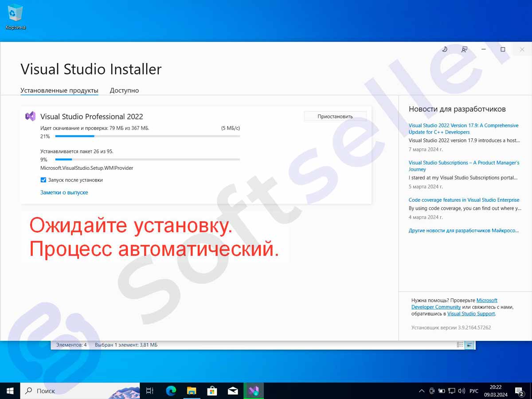
Task: Open the РУС language input switcher
Action: 474,391
